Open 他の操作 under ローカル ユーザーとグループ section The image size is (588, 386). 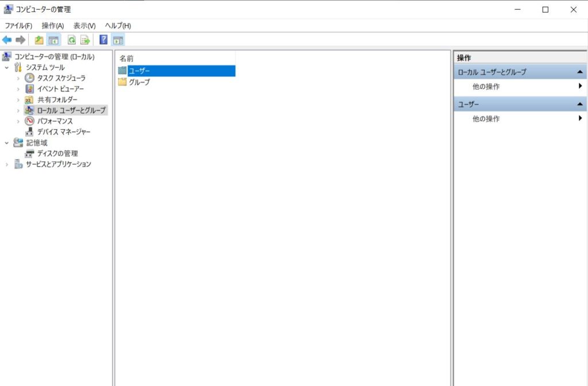[x=520, y=87]
